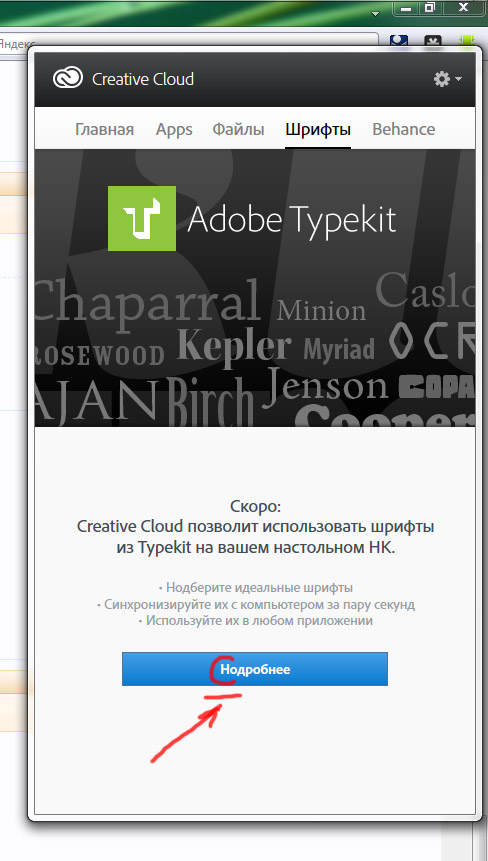488x861 pixels.
Task: Open the Apps tab
Action: 174,130
